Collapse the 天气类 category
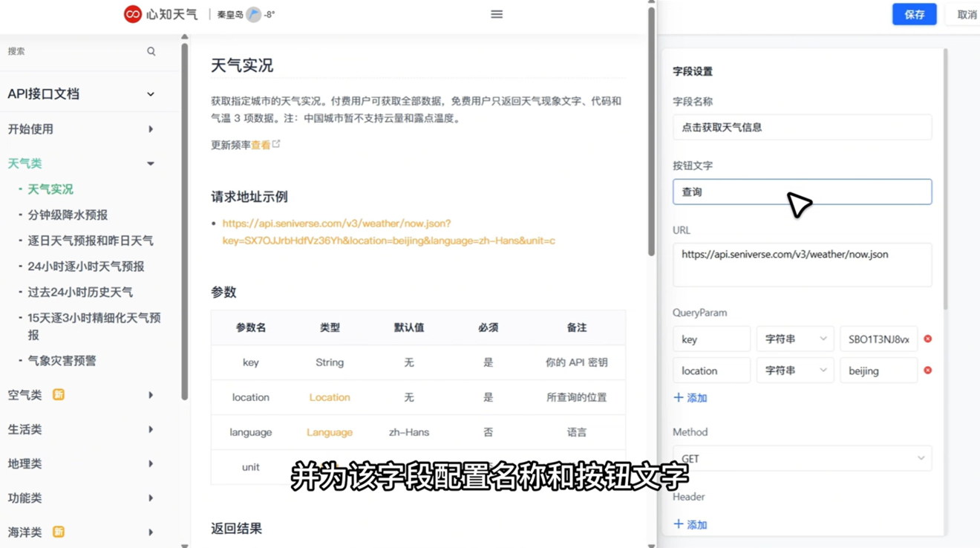Image resolution: width=980 pixels, height=548 pixels. click(x=151, y=163)
